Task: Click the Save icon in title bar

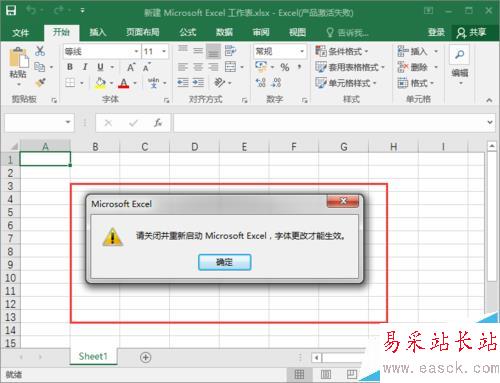Action: tap(11, 11)
